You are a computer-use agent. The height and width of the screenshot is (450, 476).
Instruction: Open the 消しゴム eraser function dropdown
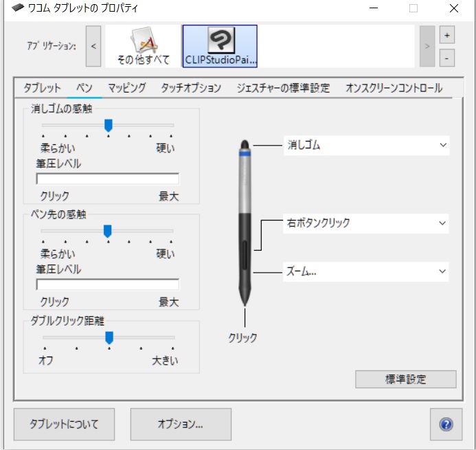tap(366, 146)
